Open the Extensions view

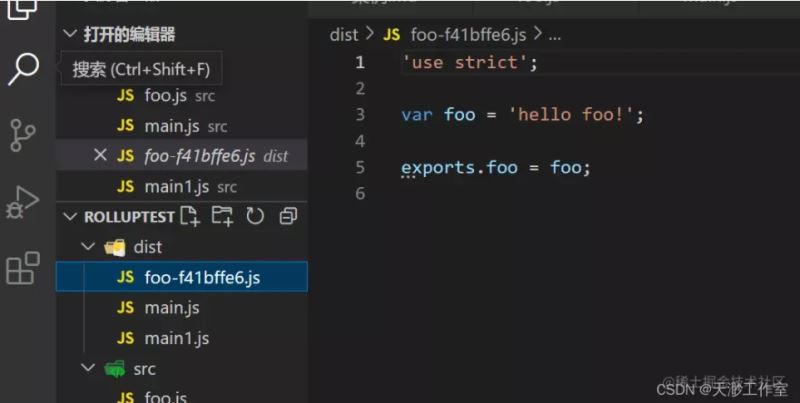coord(23,268)
